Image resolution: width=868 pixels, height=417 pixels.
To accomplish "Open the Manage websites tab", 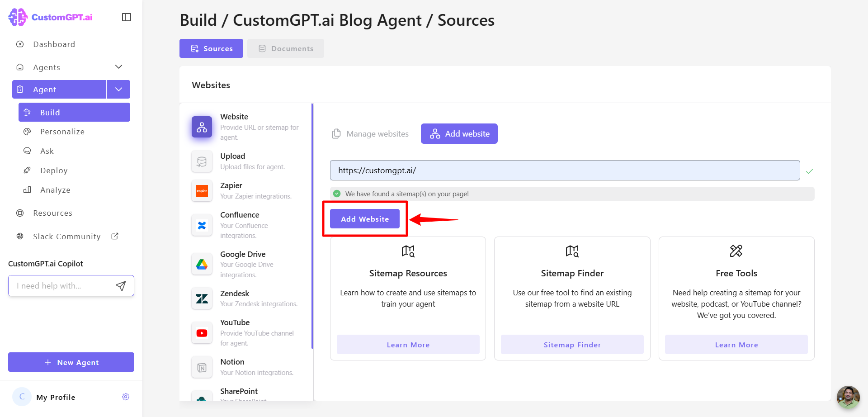I will pyautogui.click(x=370, y=134).
